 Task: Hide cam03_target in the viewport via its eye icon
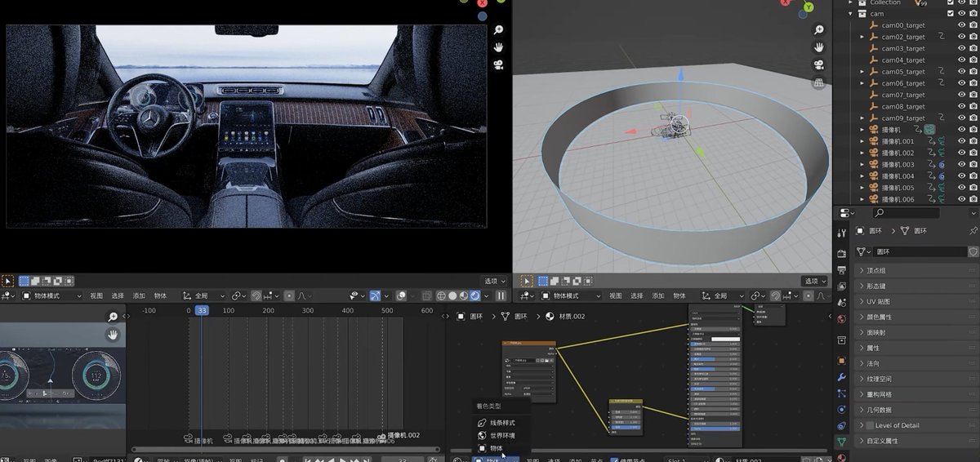point(960,48)
